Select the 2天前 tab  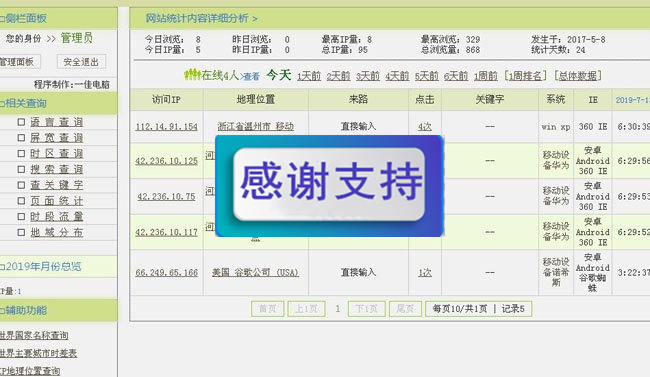(338, 76)
